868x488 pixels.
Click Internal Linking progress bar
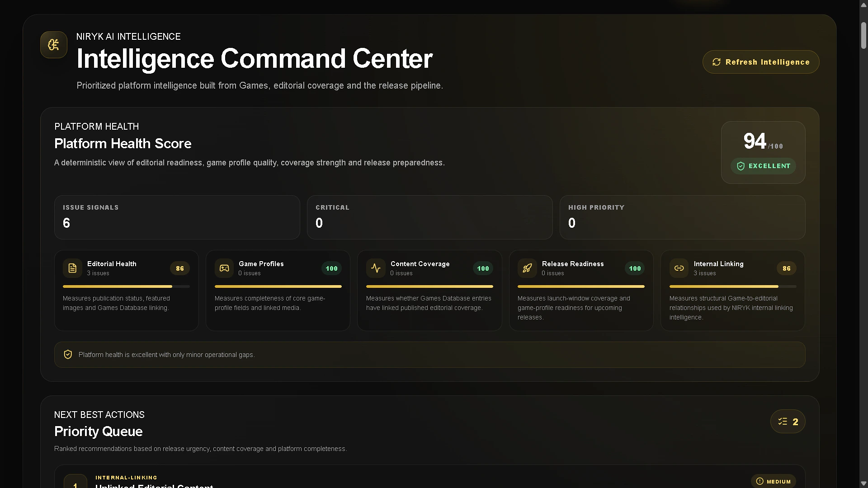[733, 286]
